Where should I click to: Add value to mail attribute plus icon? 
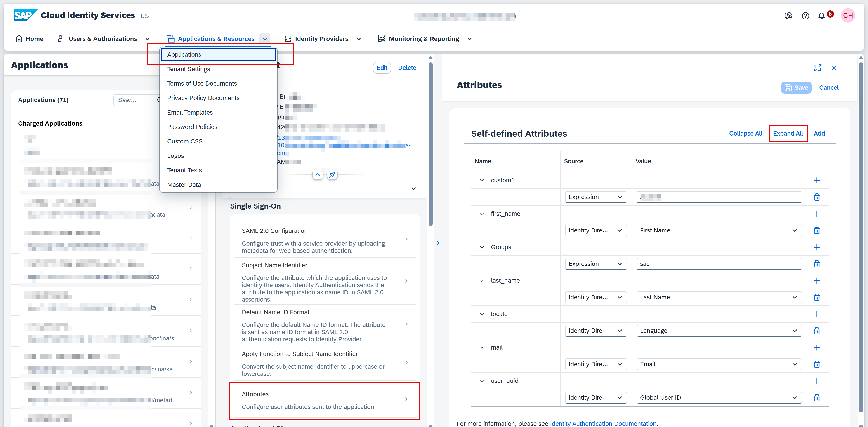817,347
